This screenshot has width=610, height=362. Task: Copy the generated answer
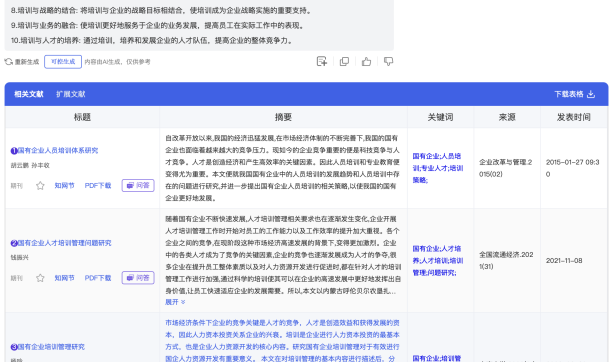(344, 61)
